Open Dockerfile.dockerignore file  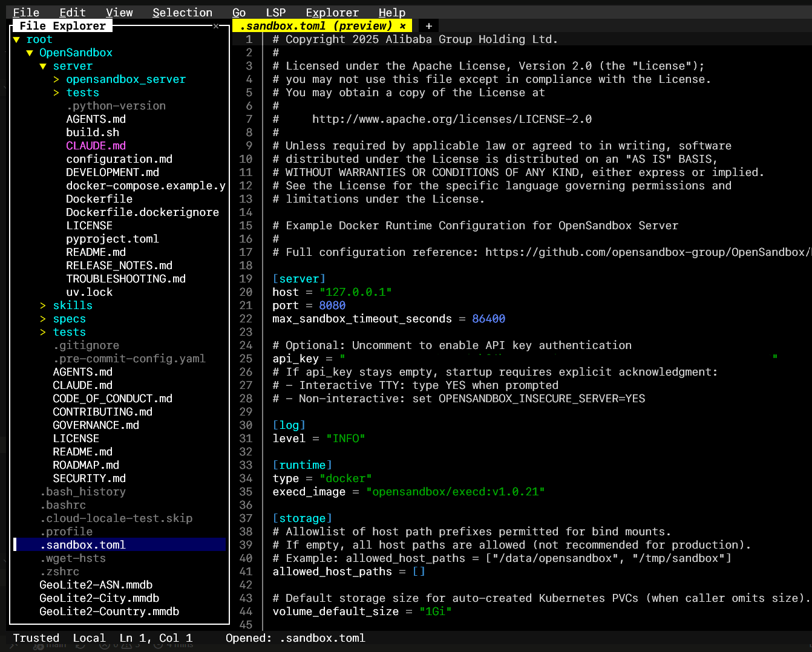(x=143, y=212)
